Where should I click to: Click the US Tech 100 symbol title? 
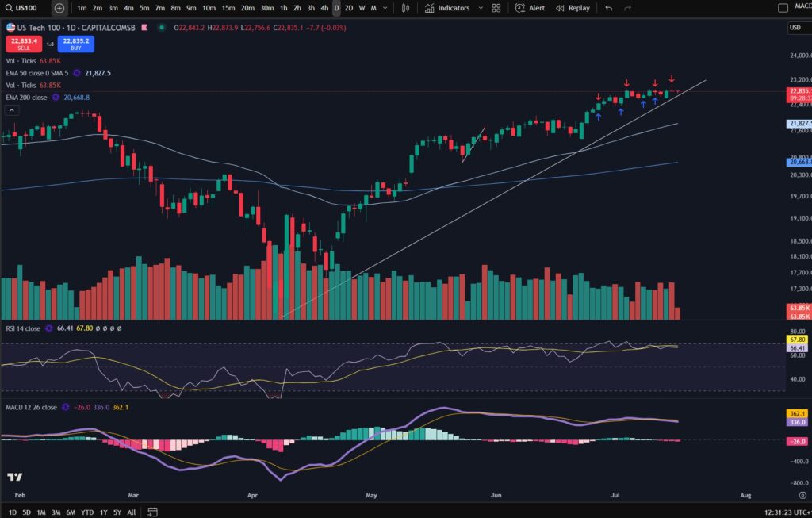(x=40, y=28)
